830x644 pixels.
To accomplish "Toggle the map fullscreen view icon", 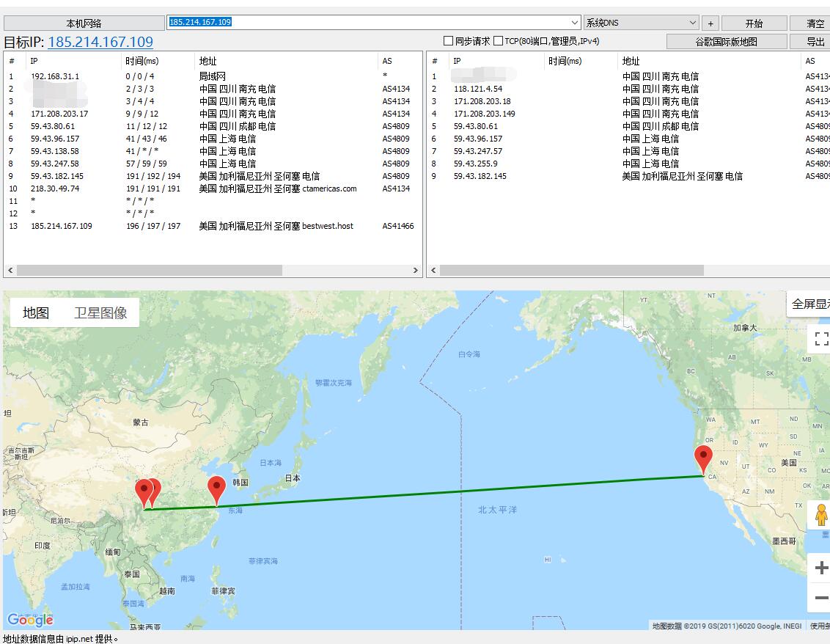I will coord(821,339).
